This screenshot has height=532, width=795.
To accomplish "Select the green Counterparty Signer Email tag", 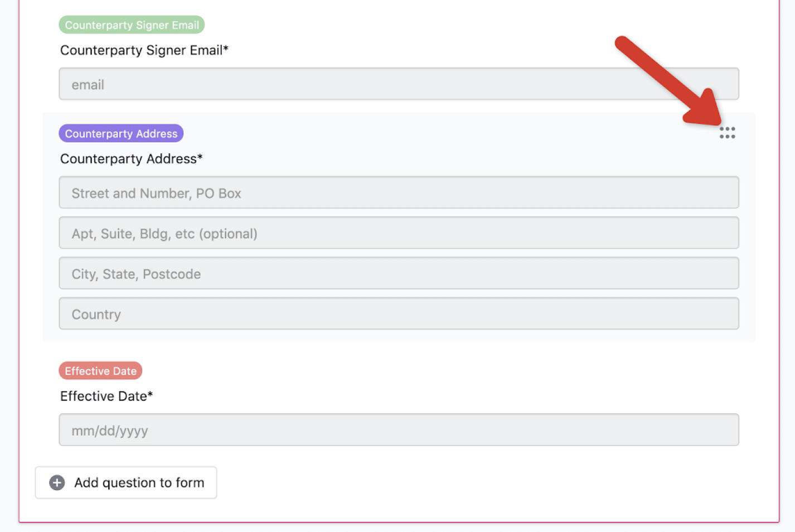I will [x=132, y=25].
